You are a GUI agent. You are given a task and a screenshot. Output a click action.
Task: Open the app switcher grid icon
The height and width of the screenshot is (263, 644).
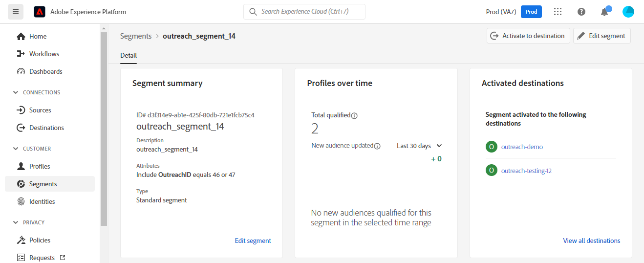[x=558, y=12]
